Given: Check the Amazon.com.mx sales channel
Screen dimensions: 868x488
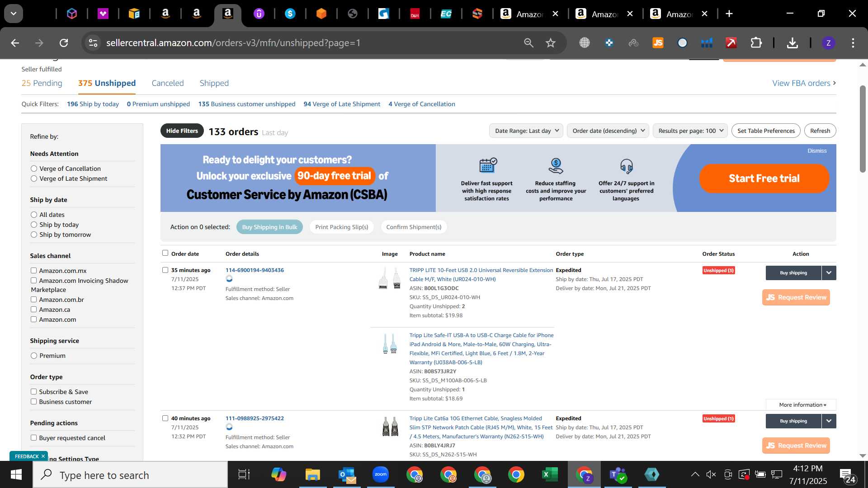Looking at the screenshot, I should click(x=33, y=271).
